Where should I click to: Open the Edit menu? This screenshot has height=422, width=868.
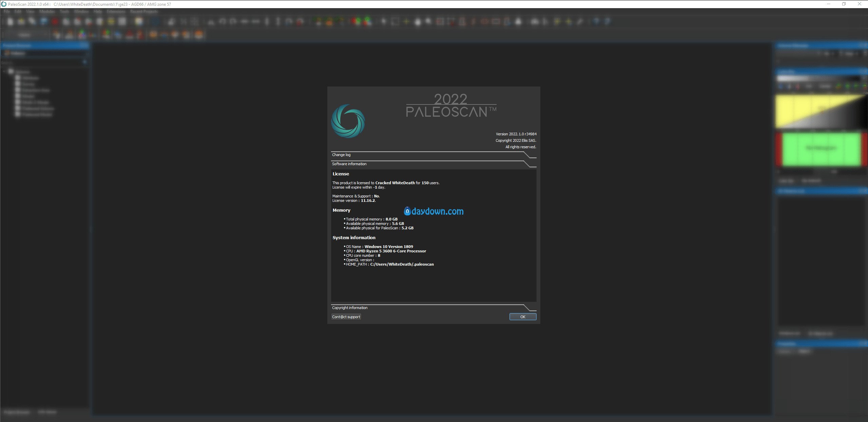(18, 12)
